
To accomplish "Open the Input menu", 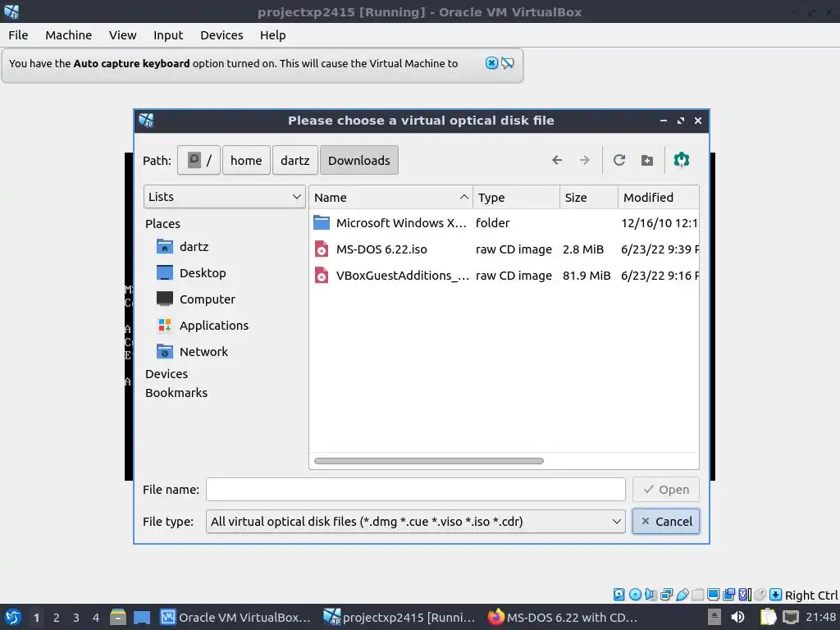I will (x=168, y=34).
